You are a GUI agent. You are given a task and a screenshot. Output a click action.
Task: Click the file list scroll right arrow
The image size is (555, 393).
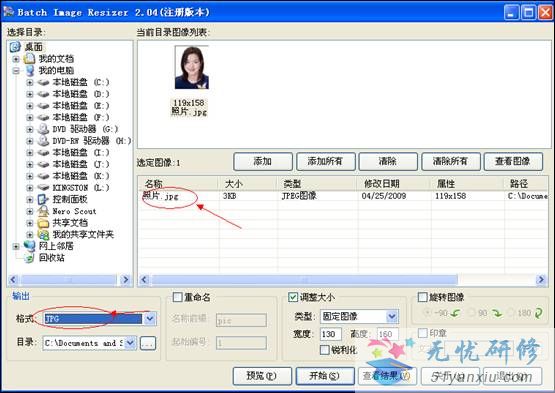point(541,280)
